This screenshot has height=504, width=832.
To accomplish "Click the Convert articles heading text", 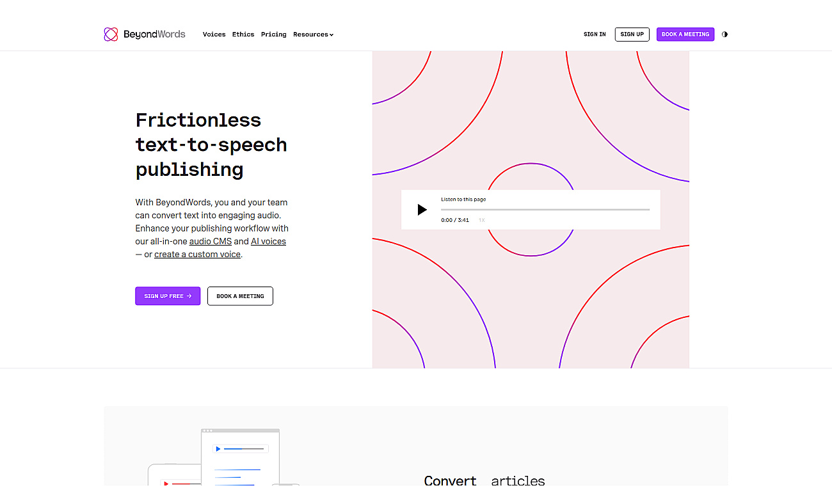I will 484,480.
